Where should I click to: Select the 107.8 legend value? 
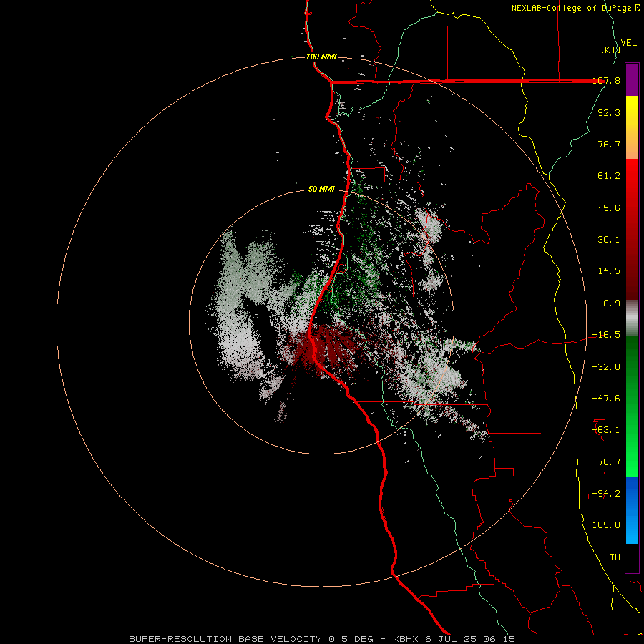(x=606, y=80)
